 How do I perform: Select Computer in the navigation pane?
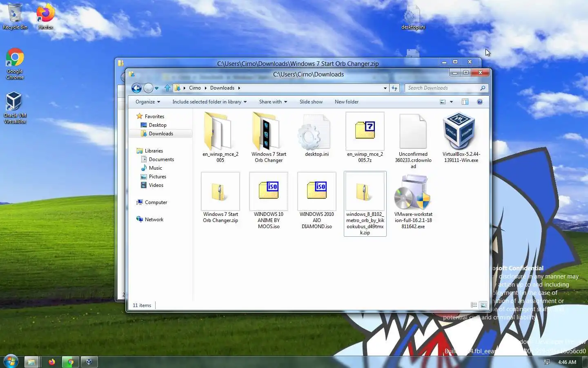[x=156, y=202]
